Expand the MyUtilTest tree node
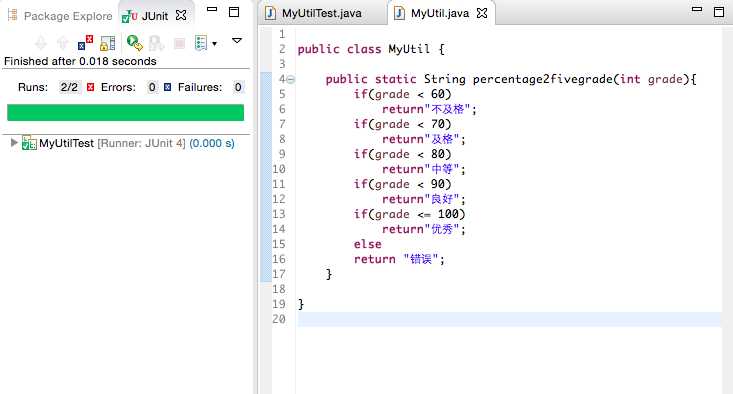The image size is (733, 394). click(14, 143)
